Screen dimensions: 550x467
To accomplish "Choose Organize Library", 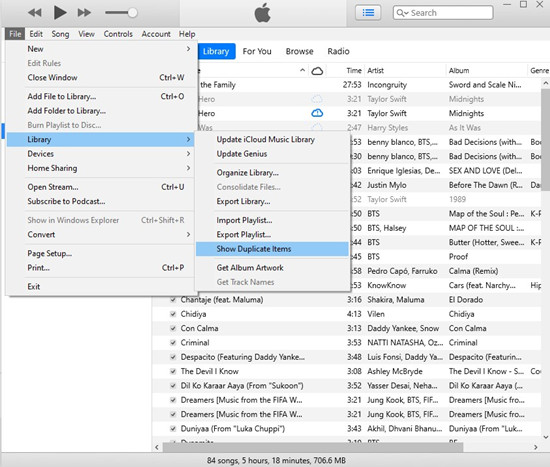I will pos(272,173).
